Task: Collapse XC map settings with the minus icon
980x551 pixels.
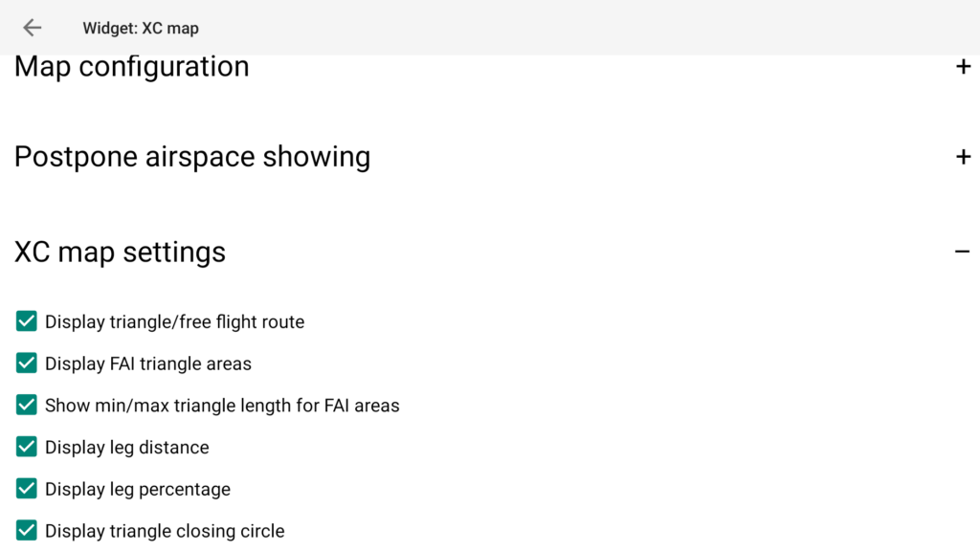Action: click(x=963, y=252)
